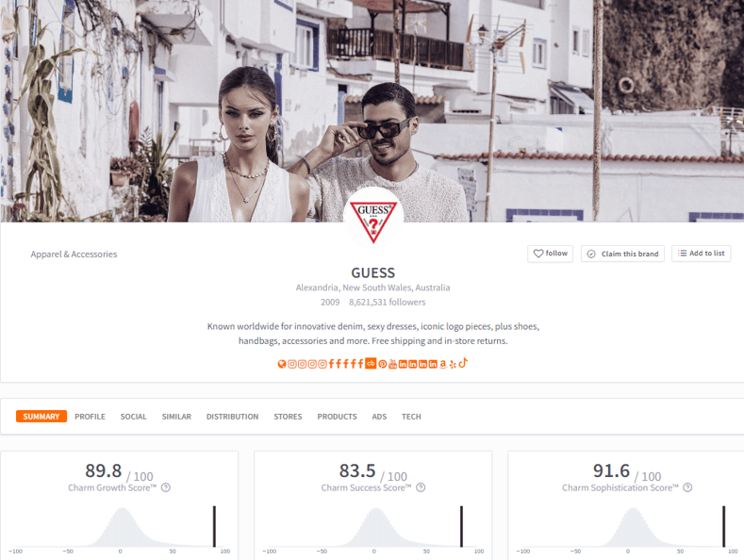744x560 pixels.
Task: Click the Claim this brand button
Action: tap(622, 254)
